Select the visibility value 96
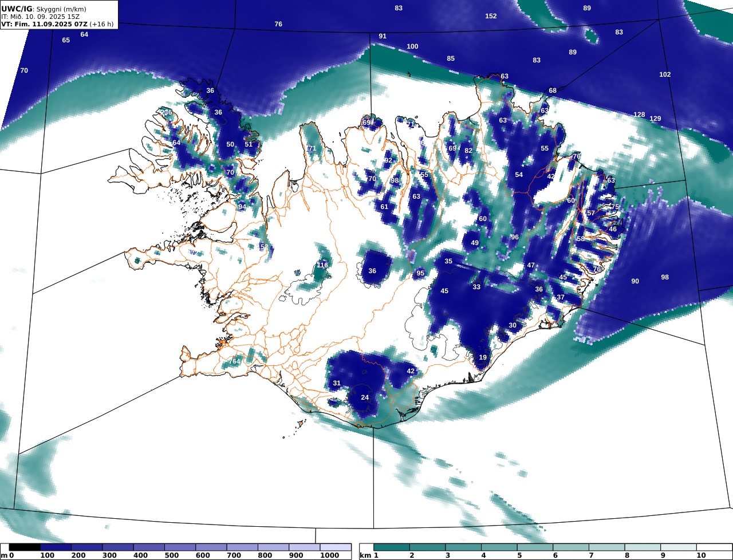Image resolution: width=733 pixels, height=560 pixels. coord(515,237)
